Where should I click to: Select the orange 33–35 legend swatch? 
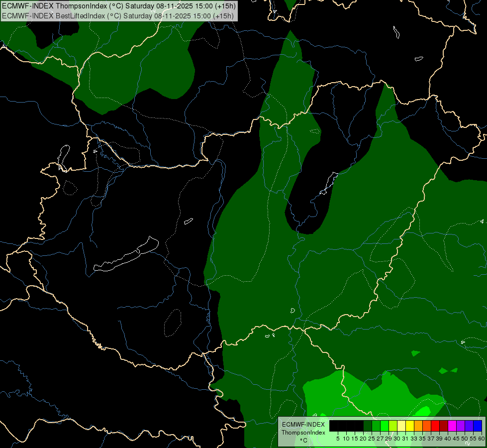pyautogui.click(x=418, y=426)
